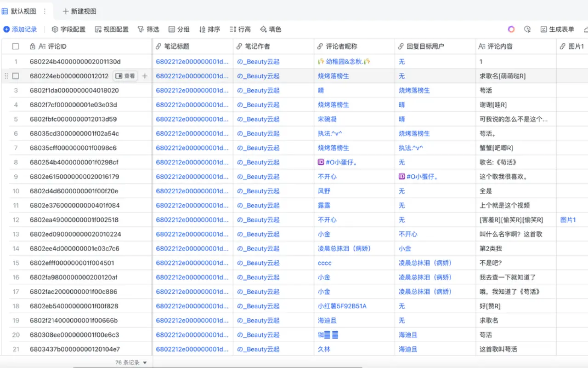Switch to the 默认视图 tab

click(23, 11)
